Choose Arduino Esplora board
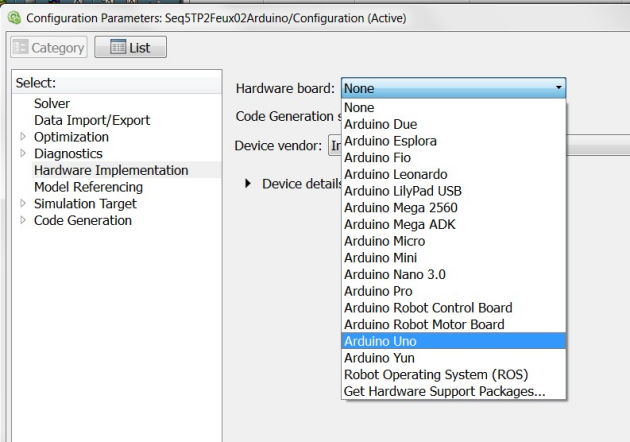The height and width of the screenshot is (442, 630). [454, 141]
